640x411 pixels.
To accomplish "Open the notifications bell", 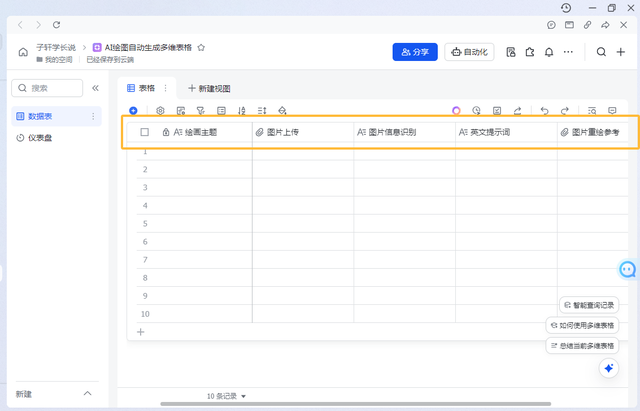I will [549, 52].
